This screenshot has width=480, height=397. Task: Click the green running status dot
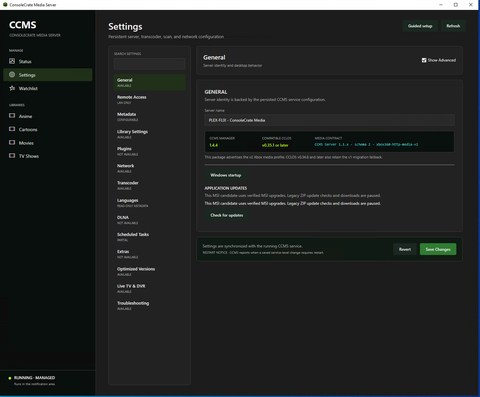10,378
